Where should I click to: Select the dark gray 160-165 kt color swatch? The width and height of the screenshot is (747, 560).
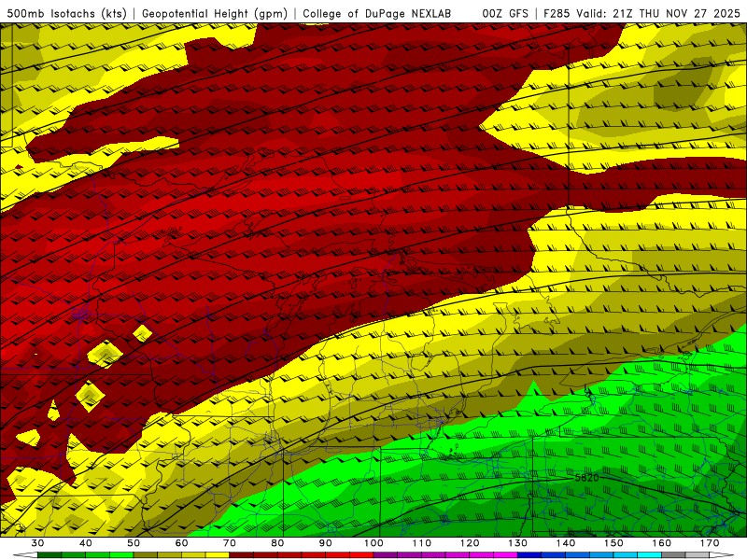pyautogui.click(x=673, y=555)
